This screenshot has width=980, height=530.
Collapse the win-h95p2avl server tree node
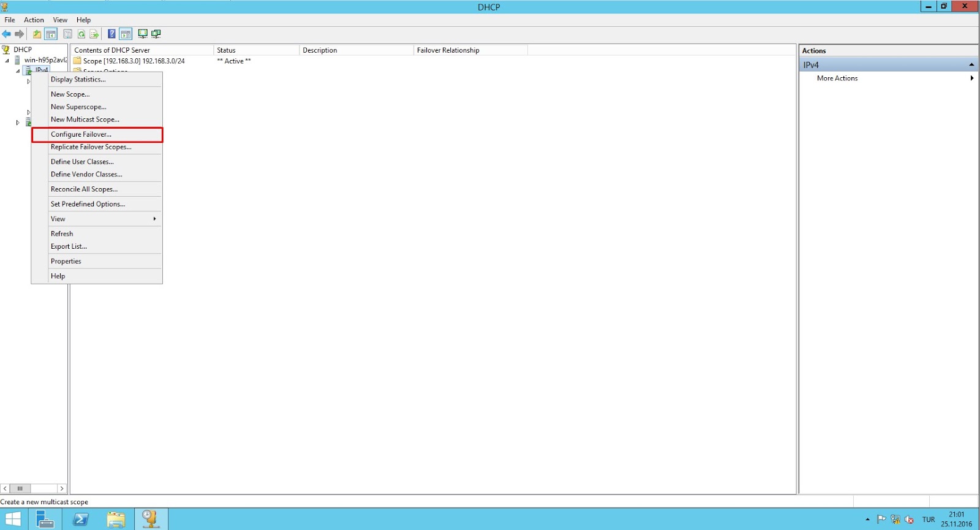click(7, 61)
